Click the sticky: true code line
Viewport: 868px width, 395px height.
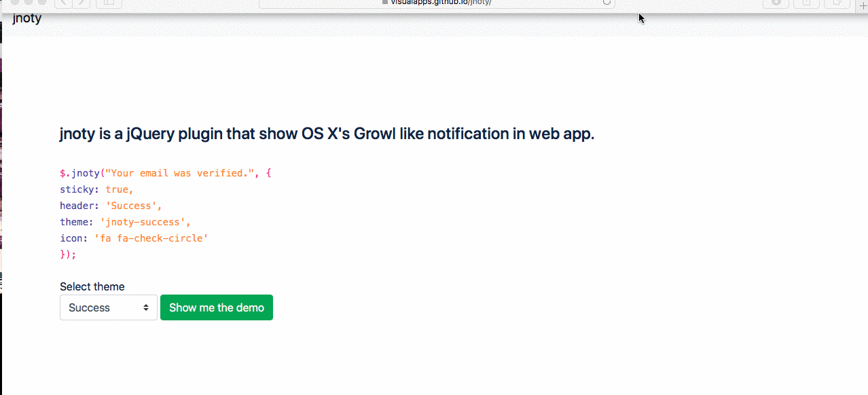(x=96, y=189)
